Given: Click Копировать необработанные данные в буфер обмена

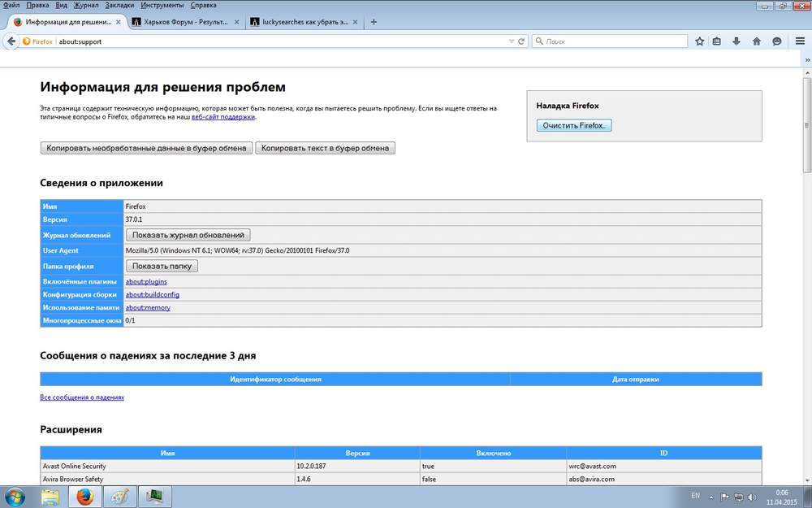Looking at the screenshot, I should click(x=146, y=148).
